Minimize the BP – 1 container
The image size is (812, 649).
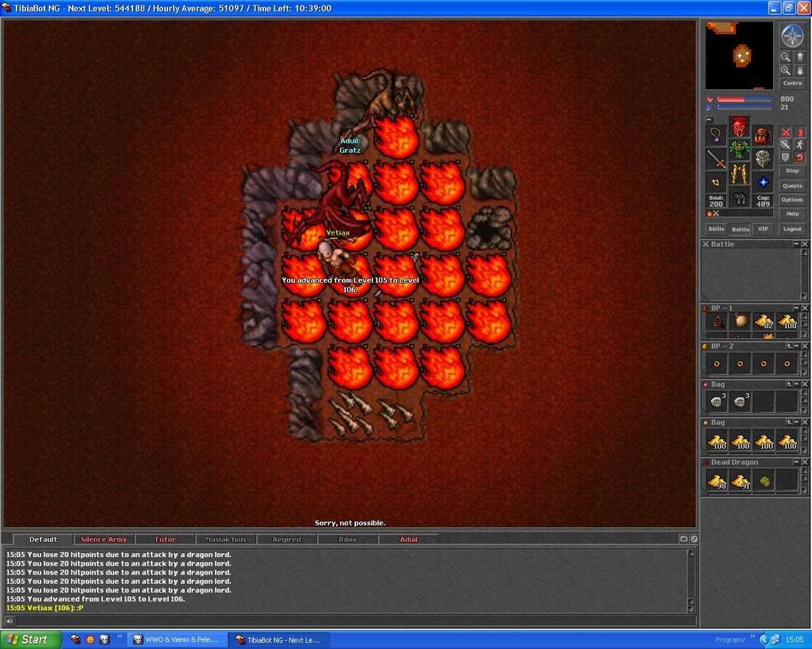[796, 308]
